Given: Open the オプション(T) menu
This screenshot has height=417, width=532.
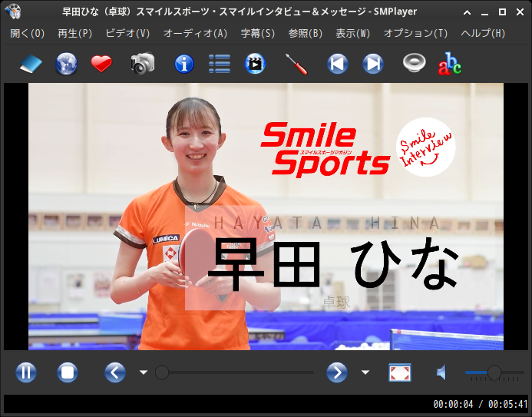Looking at the screenshot, I should [415, 33].
